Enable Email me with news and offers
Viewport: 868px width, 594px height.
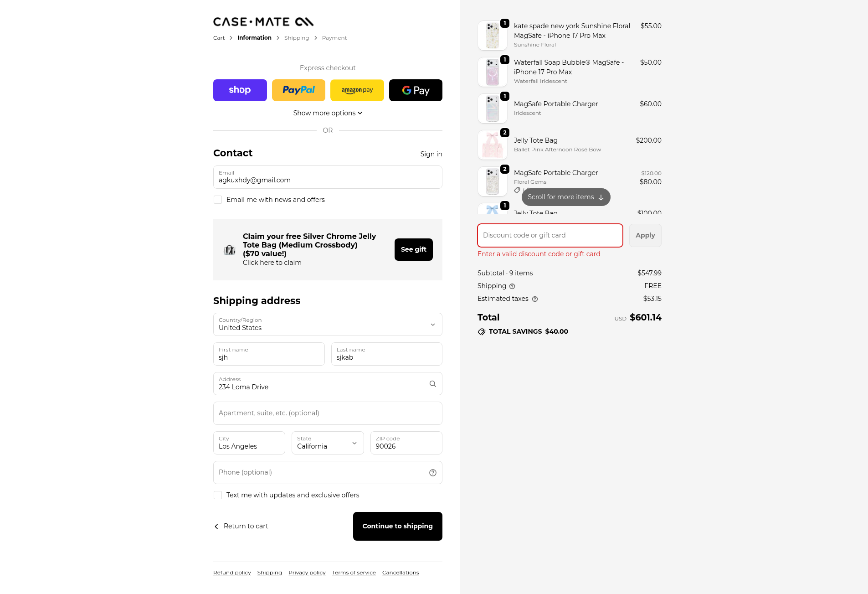[x=218, y=200]
